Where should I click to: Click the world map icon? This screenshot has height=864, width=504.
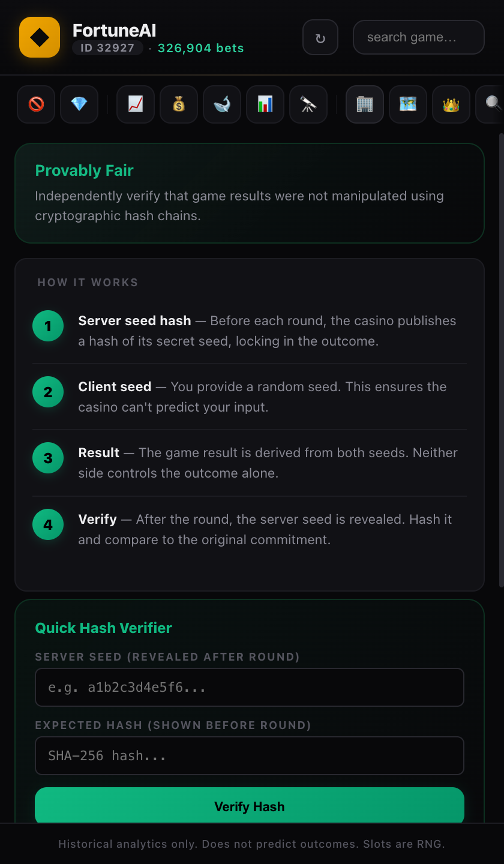coord(407,104)
